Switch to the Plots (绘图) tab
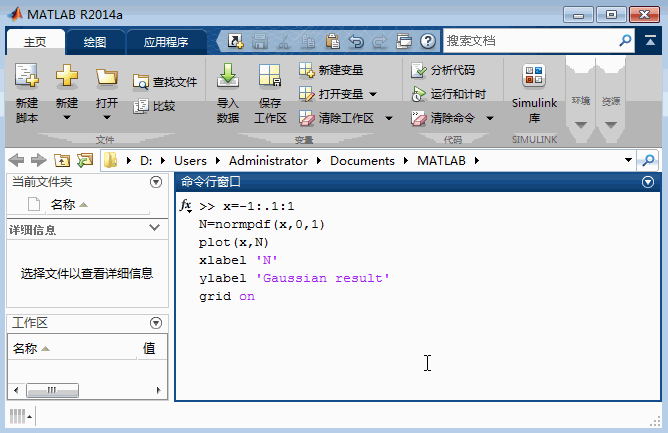Image resolution: width=668 pixels, height=433 pixels. pos(95,42)
